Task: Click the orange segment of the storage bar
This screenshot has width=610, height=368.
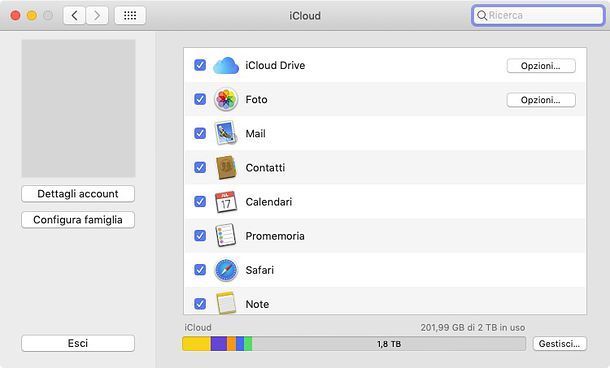Action: point(231,343)
